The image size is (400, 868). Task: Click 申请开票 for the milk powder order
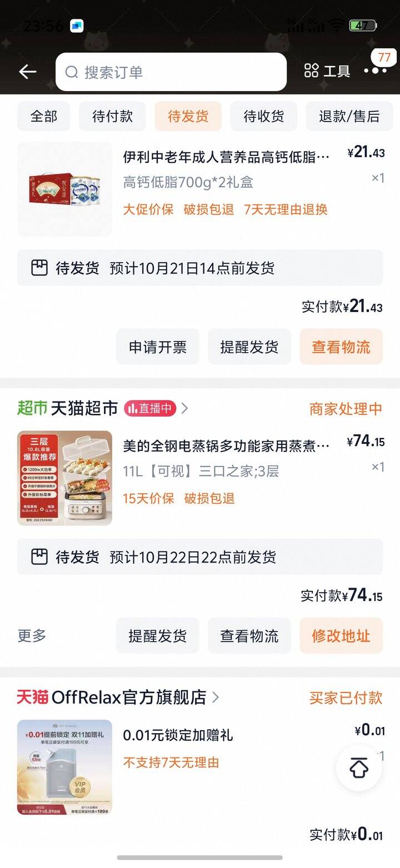coord(158,347)
